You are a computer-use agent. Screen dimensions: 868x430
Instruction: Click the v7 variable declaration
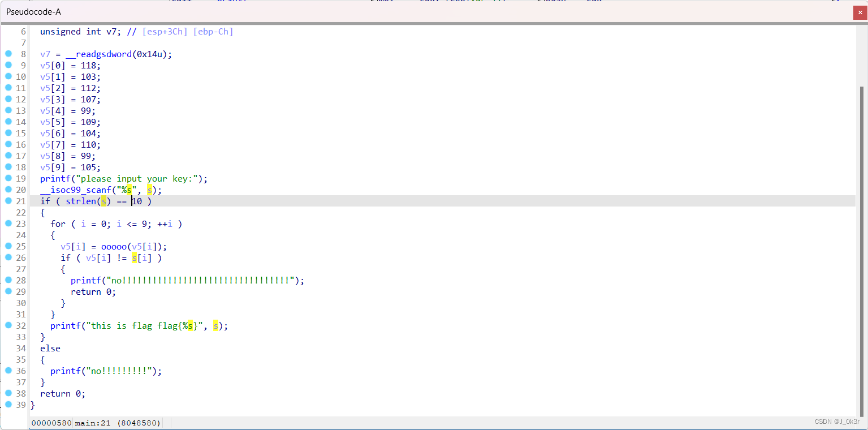pyautogui.click(x=111, y=31)
